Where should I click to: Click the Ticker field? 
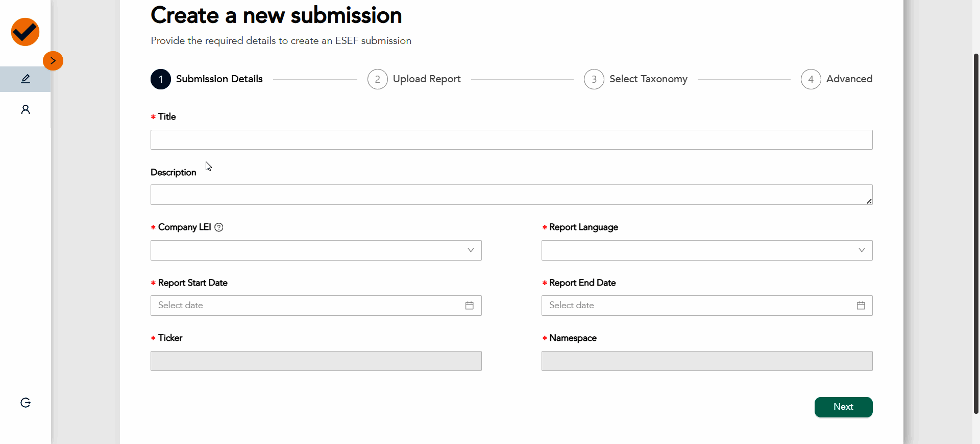tap(316, 361)
